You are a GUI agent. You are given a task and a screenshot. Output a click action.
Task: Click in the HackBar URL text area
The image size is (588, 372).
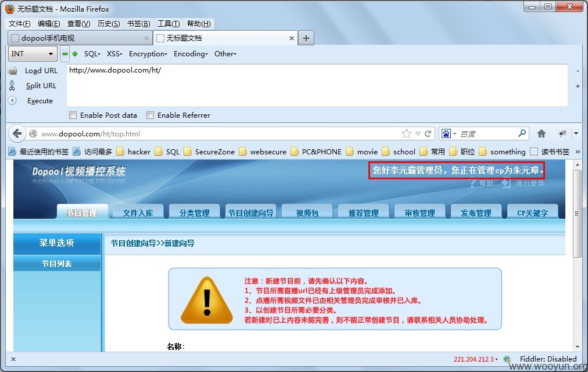point(317,85)
